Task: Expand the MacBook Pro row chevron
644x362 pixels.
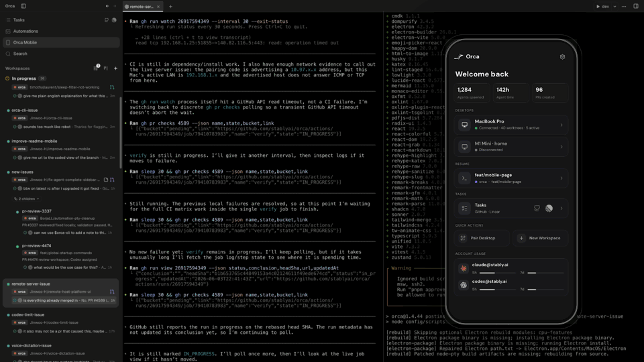Action: [x=561, y=125]
